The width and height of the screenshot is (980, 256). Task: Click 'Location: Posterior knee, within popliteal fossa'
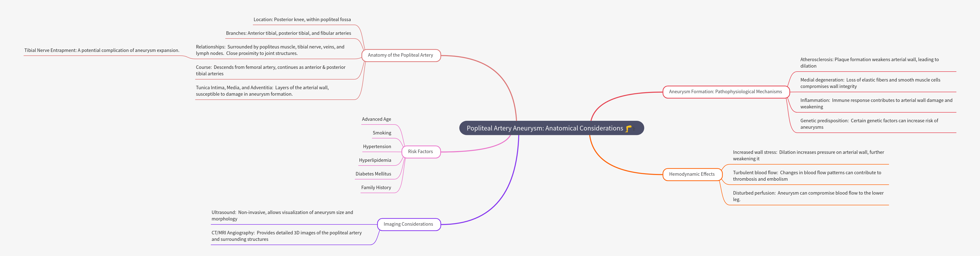pos(302,19)
